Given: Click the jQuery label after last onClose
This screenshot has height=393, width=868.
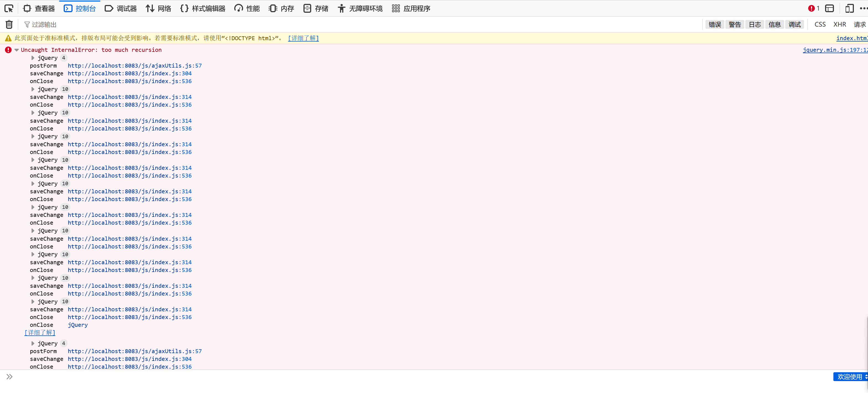Looking at the screenshot, I should click(78, 325).
